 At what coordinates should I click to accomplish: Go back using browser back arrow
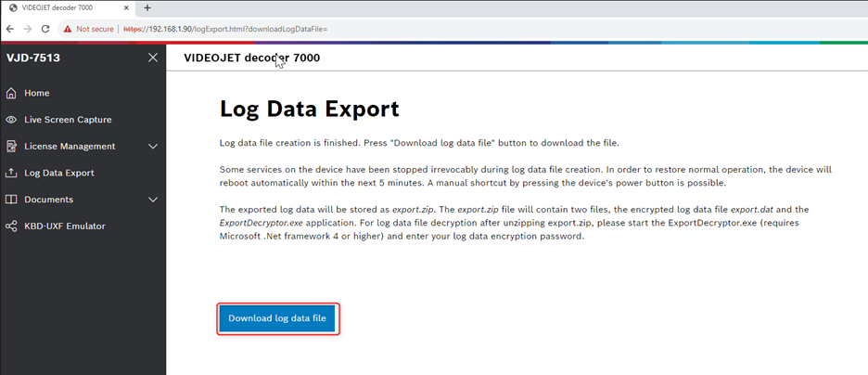pyautogui.click(x=10, y=29)
